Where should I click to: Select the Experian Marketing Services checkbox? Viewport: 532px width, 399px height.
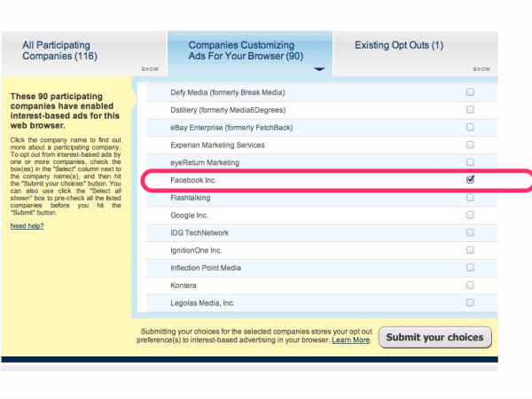pos(470,145)
